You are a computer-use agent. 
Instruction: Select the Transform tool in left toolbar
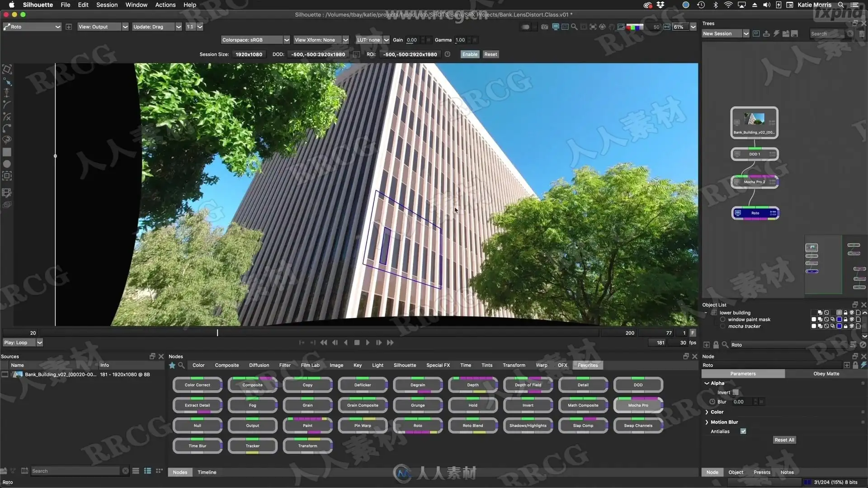(x=7, y=69)
